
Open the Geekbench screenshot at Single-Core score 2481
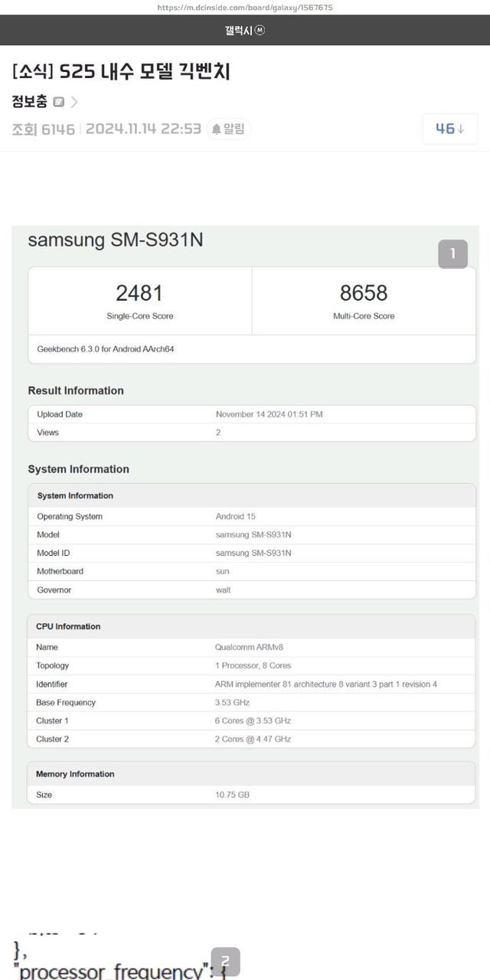(x=139, y=293)
